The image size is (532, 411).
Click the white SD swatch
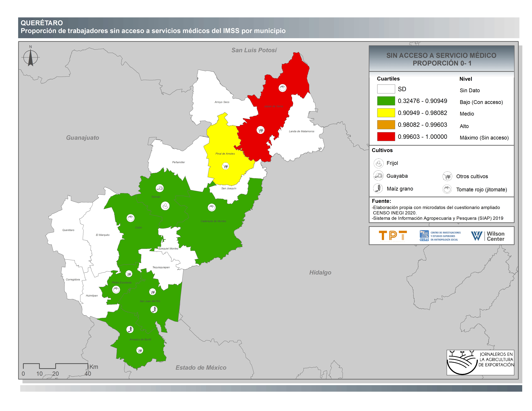tap(386, 89)
